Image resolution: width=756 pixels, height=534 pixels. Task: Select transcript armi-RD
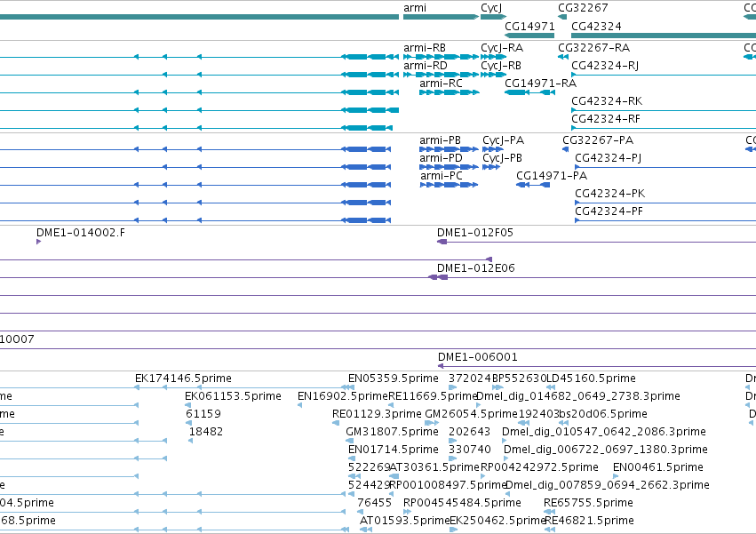[x=425, y=66]
